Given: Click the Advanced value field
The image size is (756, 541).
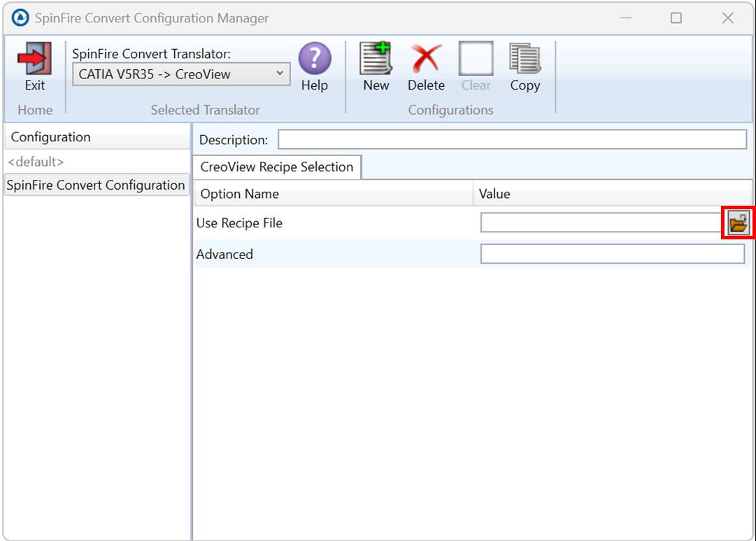Looking at the screenshot, I should (613, 254).
